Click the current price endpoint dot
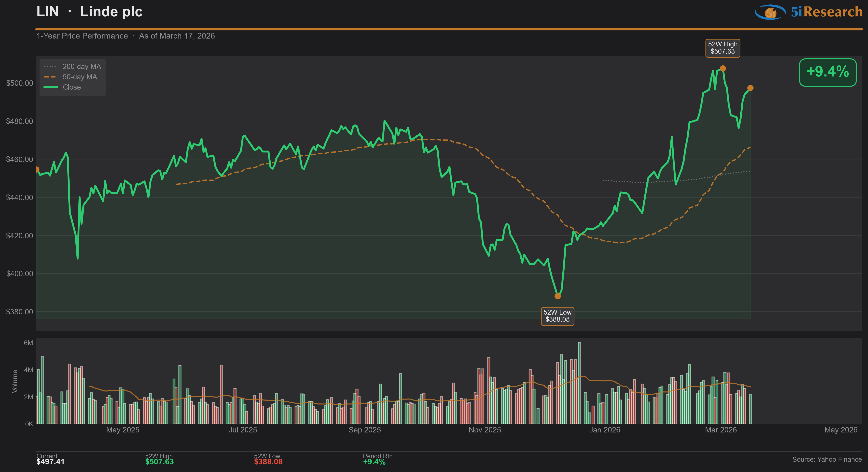868x472 pixels. point(750,88)
